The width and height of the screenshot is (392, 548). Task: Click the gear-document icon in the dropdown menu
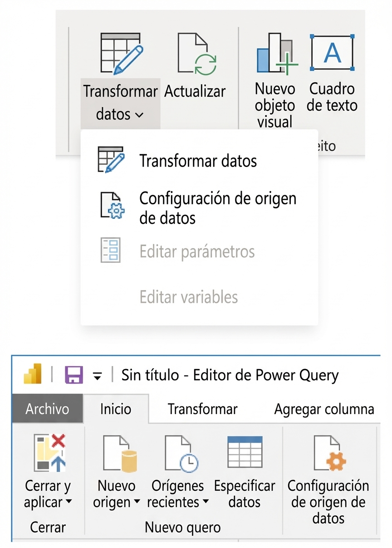(x=112, y=206)
